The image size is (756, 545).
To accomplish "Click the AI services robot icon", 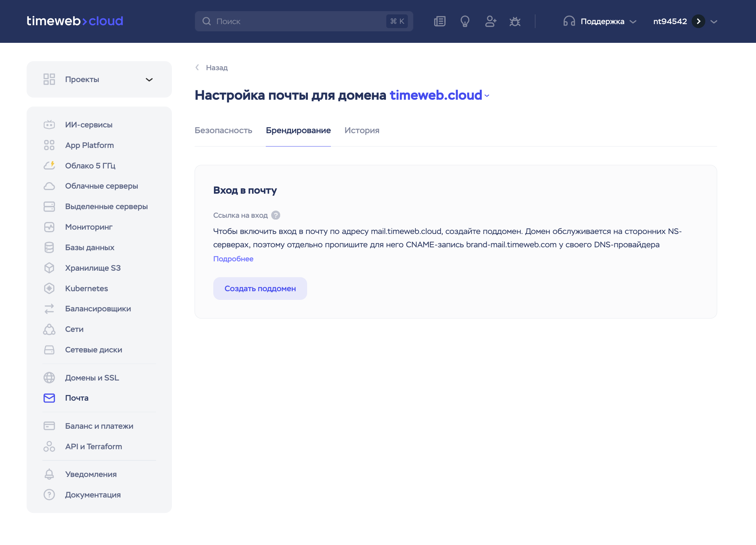I will click(x=49, y=125).
